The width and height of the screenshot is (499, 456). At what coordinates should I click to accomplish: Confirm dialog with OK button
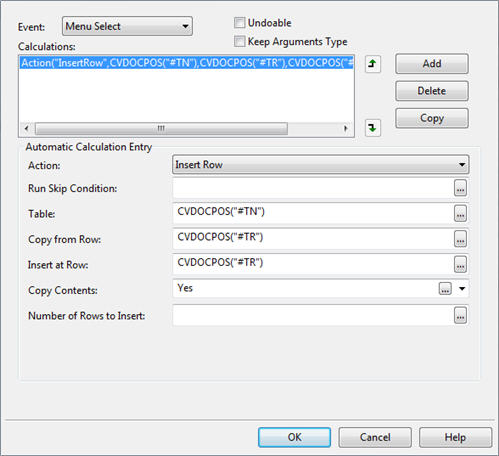[x=294, y=437]
